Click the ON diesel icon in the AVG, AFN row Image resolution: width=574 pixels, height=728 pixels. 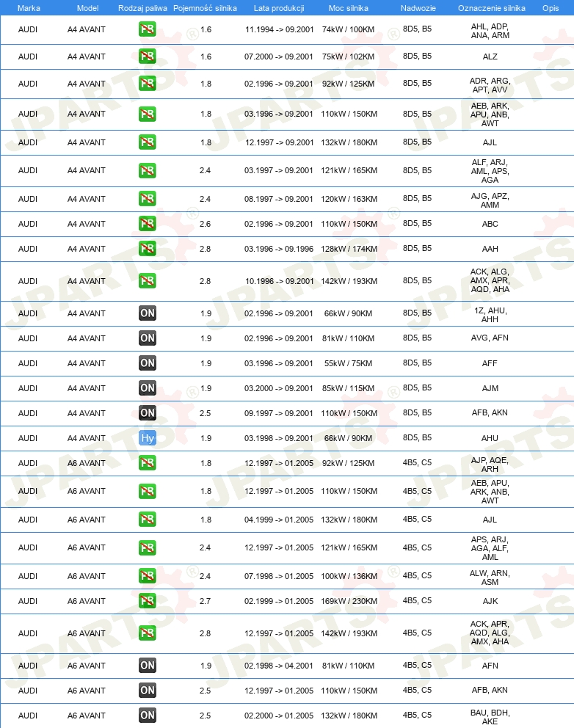[148, 338]
